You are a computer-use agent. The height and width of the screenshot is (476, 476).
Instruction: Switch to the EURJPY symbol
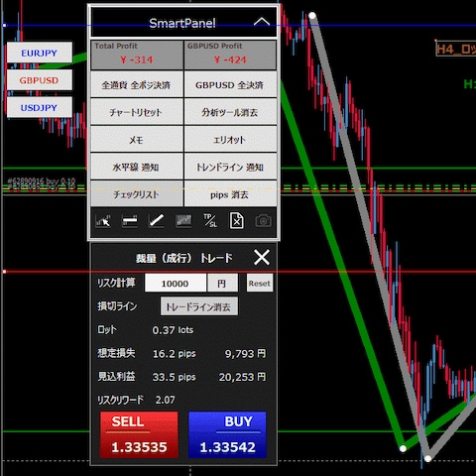click(x=40, y=53)
